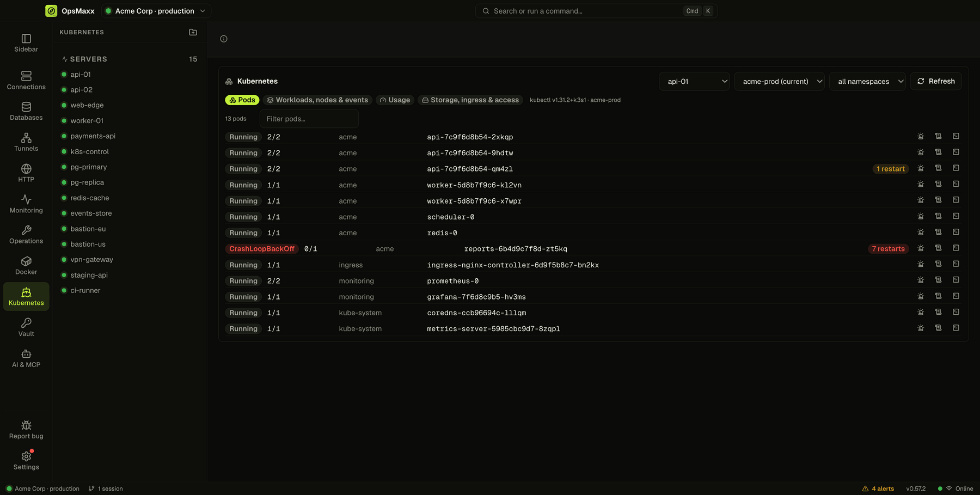View the 4 alerts in status bar
Image resolution: width=980 pixels, height=495 pixels.
[x=878, y=488]
